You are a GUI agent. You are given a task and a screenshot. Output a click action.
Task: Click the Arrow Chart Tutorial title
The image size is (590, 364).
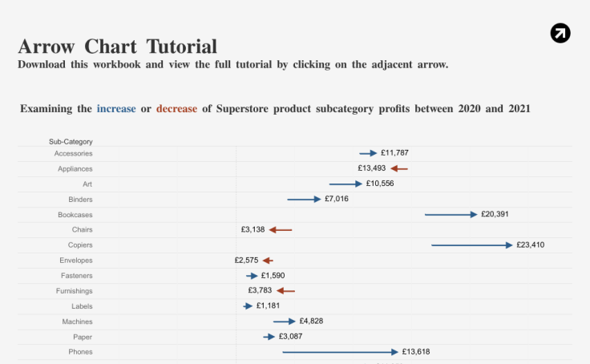[117, 46]
